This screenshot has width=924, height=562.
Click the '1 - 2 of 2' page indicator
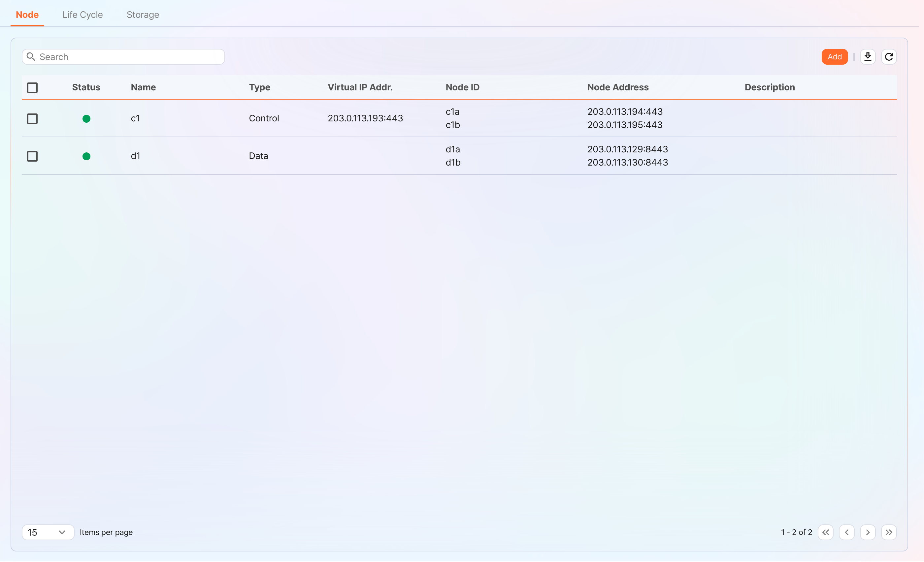pos(797,532)
